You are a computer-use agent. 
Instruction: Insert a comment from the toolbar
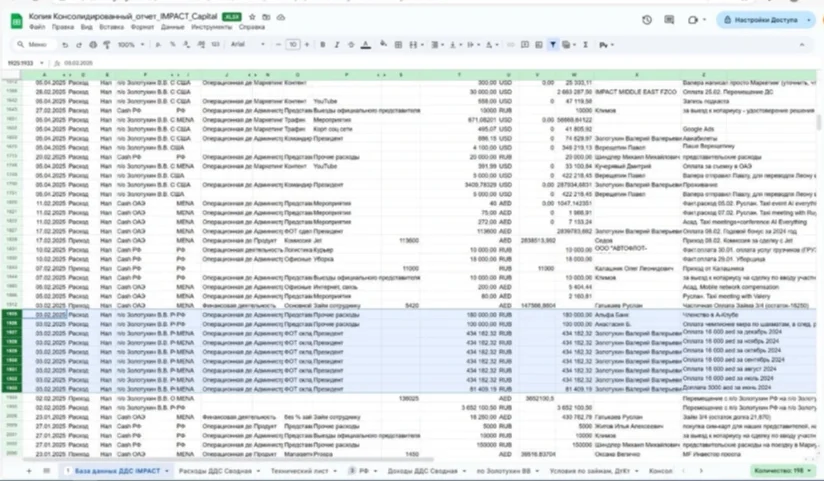coord(524,45)
